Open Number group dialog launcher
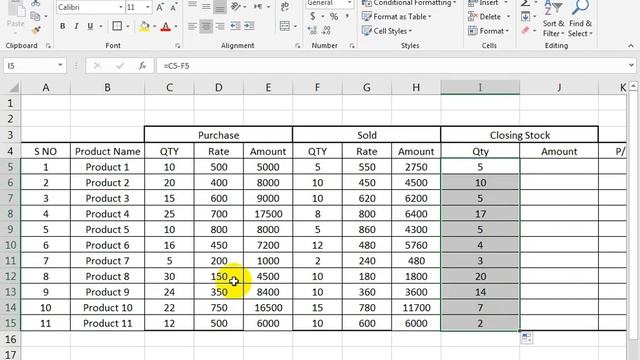Screen dimensions: 640x360 pyautogui.click(x=352, y=46)
